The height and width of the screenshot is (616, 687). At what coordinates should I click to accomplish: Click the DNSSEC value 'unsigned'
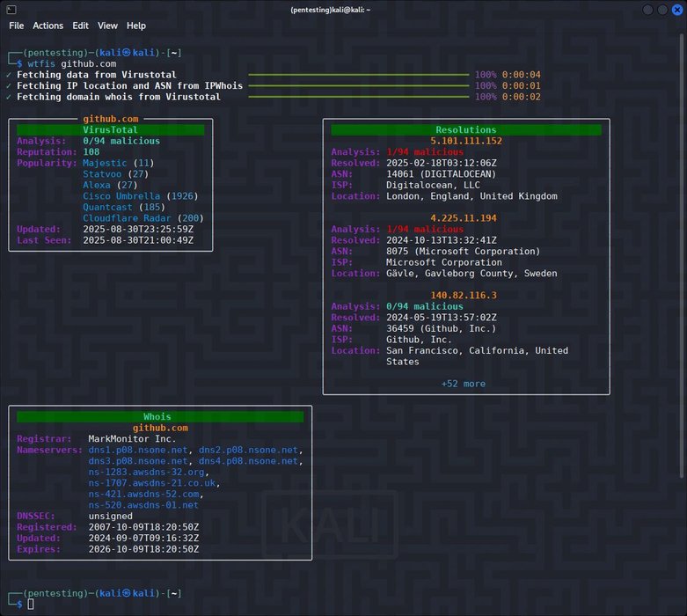click(x=111, y=516)
